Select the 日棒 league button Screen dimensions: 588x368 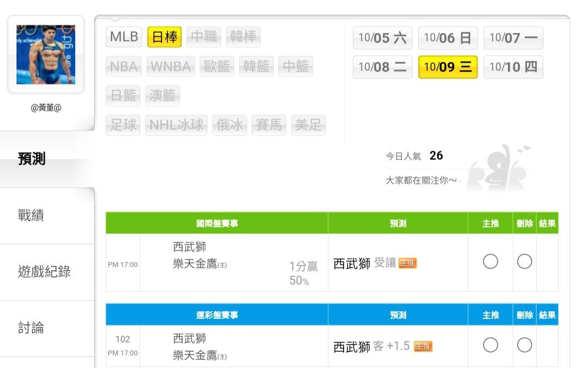[164, 37]
